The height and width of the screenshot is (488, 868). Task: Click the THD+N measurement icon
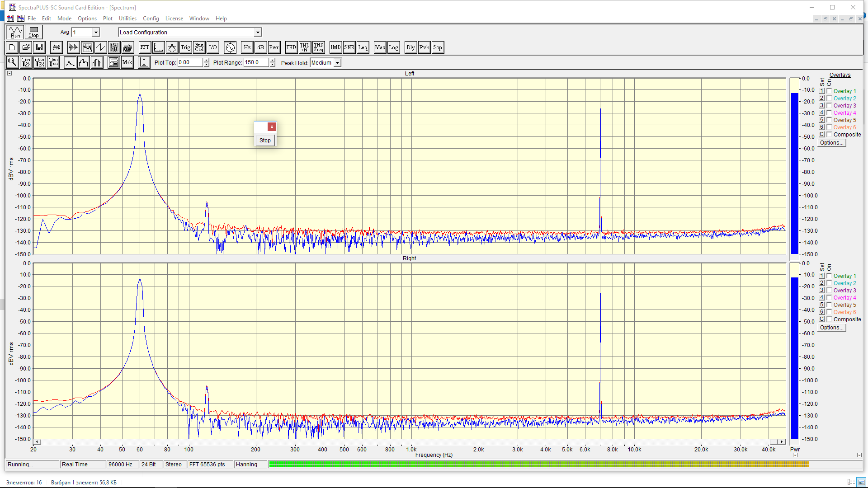(305, 47)
